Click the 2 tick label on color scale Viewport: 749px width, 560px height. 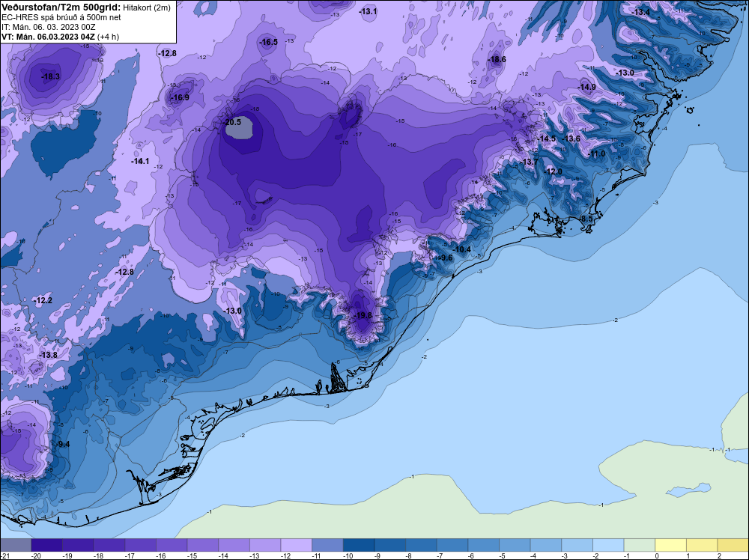click(719, 556)
